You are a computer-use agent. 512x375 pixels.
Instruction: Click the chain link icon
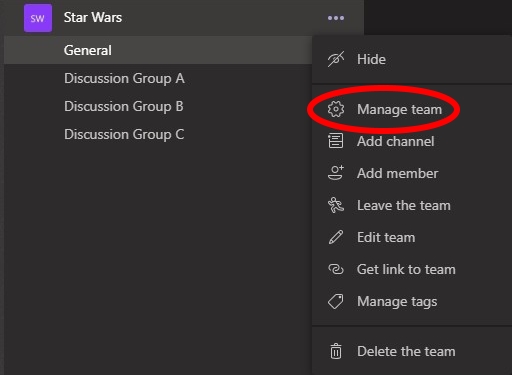(336, 269)
